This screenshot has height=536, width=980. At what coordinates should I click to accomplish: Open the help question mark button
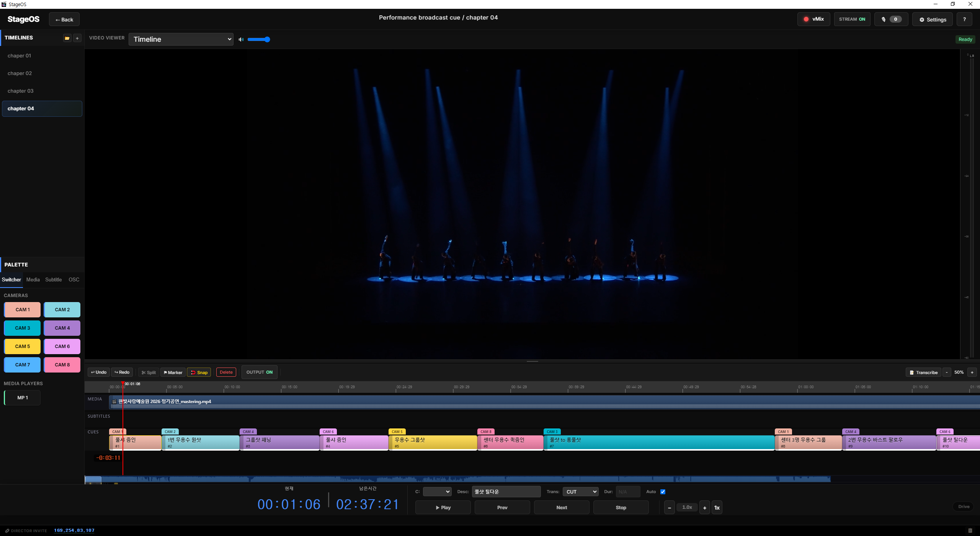964,19
